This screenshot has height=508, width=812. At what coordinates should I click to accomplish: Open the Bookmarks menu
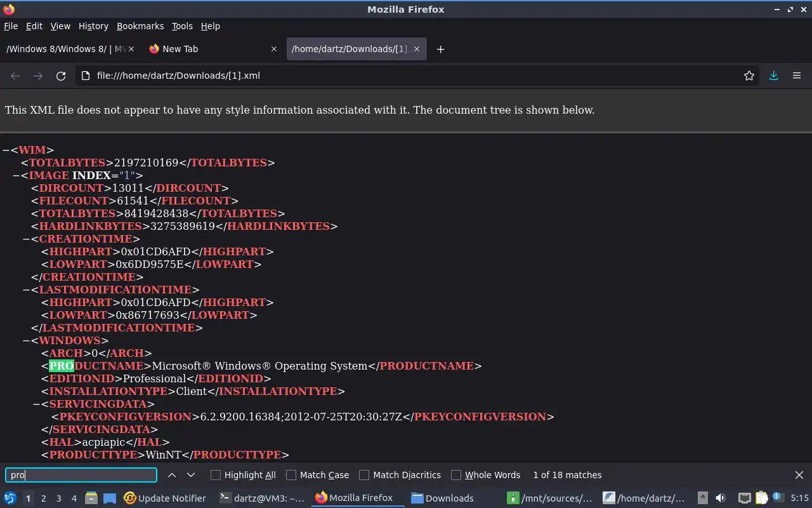point(140,26)
